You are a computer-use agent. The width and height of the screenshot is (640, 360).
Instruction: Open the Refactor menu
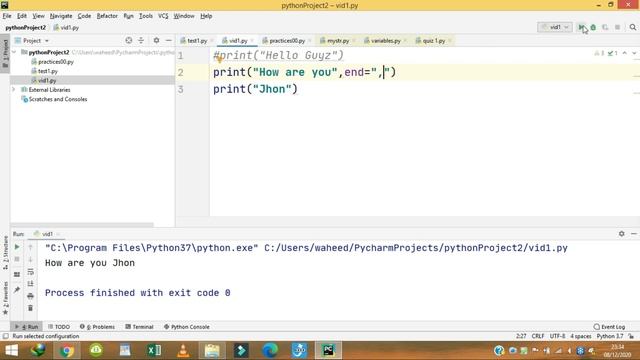[x=107, y=16]
